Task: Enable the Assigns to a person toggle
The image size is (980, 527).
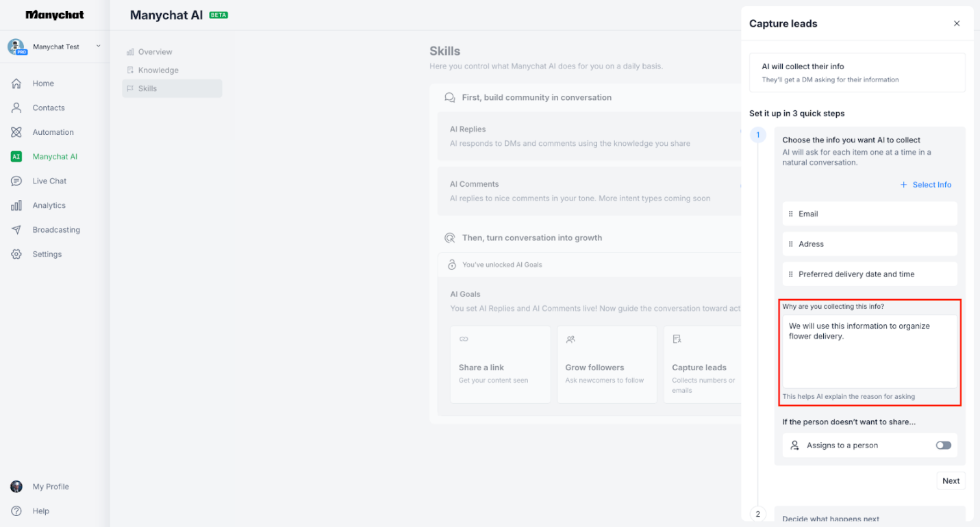Action: pyautogui.click(x=943, y=445)
